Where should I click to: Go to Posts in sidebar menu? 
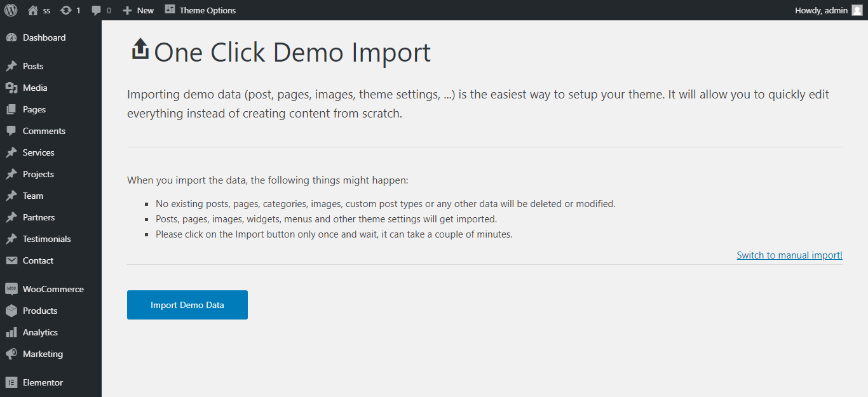point(33,66)
